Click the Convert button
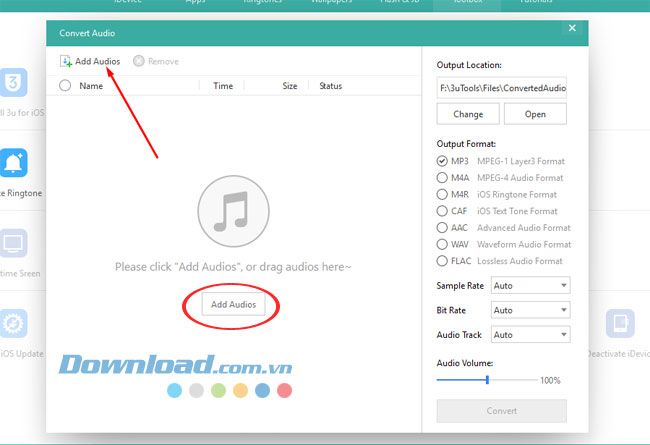Screen dimensions: 650x445 pos(502,411)
